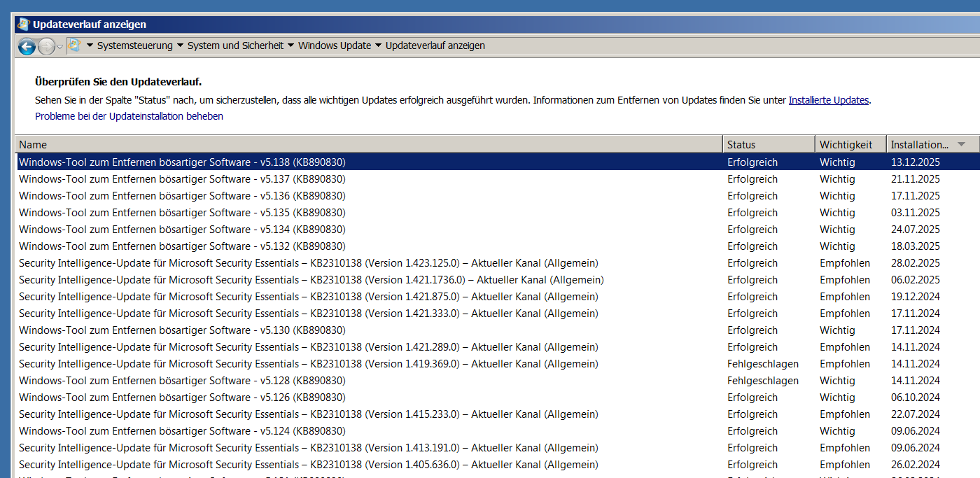Select the v5.130 (KB890830) update row
980x478 pixels.
pyautogui.click(x=498, y=330)
